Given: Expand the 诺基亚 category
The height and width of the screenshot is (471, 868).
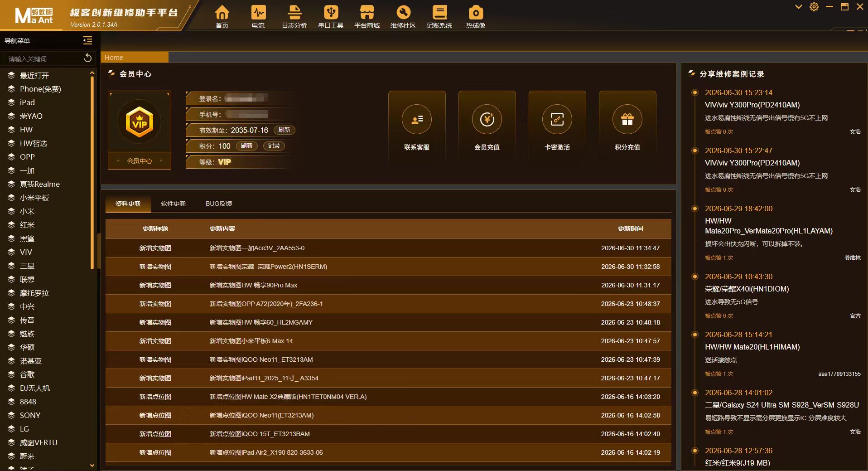Looking at the screenshot, I should click(x=30, y=361).
